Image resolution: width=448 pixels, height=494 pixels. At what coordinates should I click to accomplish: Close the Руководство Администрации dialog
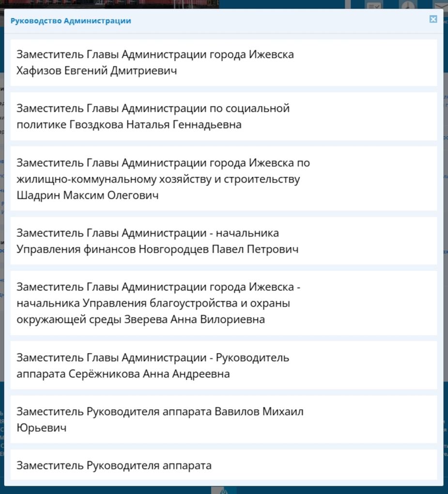pos(433,19)
